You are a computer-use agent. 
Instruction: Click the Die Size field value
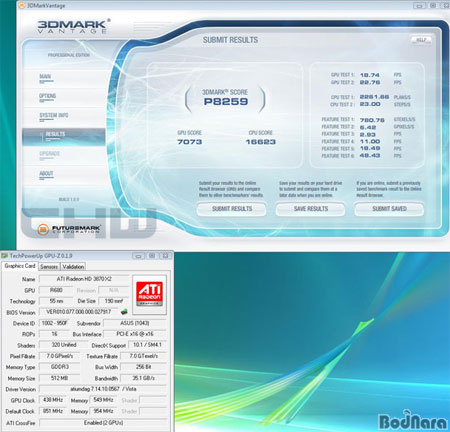(114, 301)
